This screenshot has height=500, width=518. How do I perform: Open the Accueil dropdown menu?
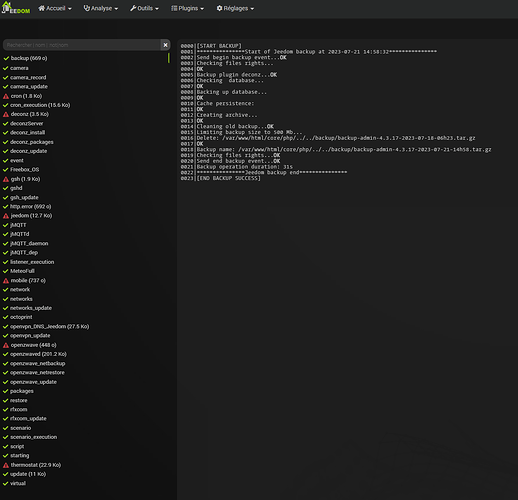pos(55,8)
